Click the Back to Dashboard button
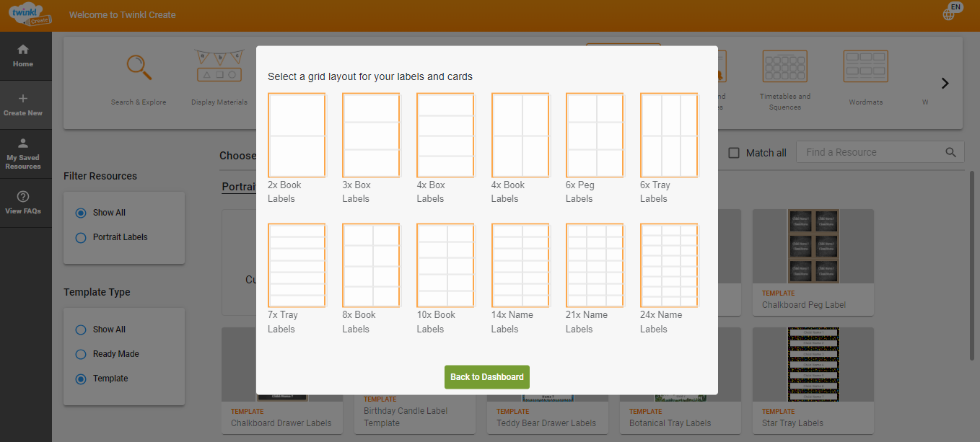 point(487,377)
